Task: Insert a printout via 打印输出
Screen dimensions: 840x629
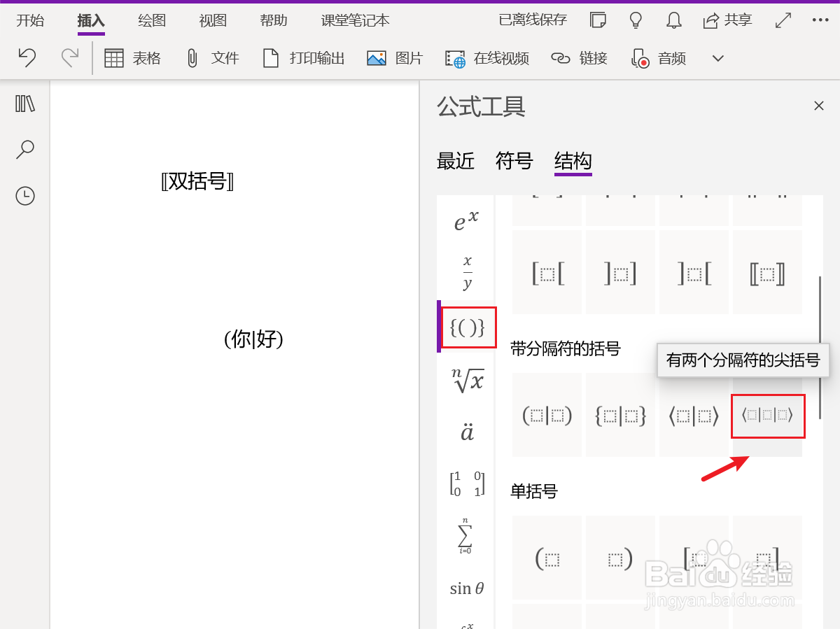Action: point(303,58)
